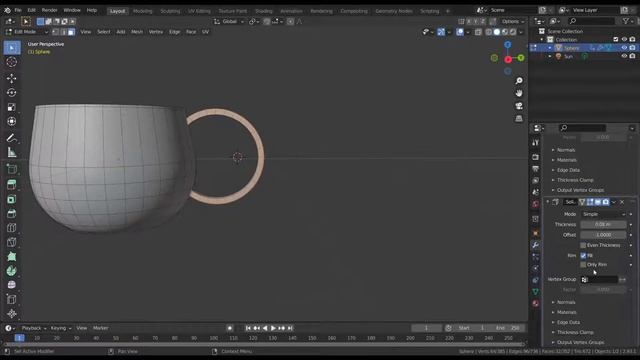Viewport: 640px width, 360px height.
Task: Select the Poly Build tool
Action: tap(12, 256)
